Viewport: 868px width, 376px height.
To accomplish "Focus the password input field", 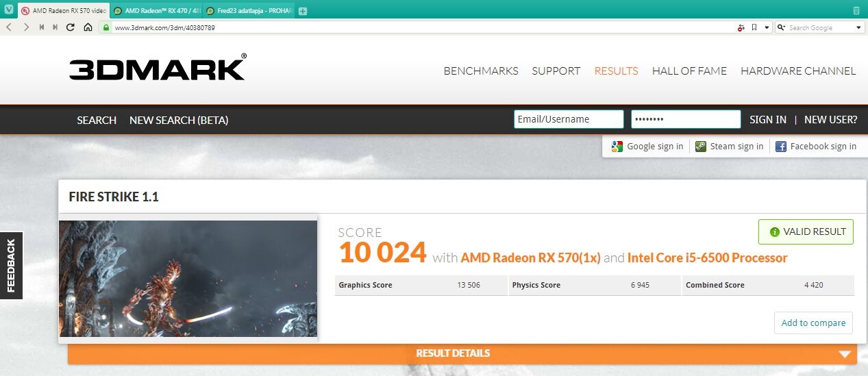I will [x=686, y=119].
